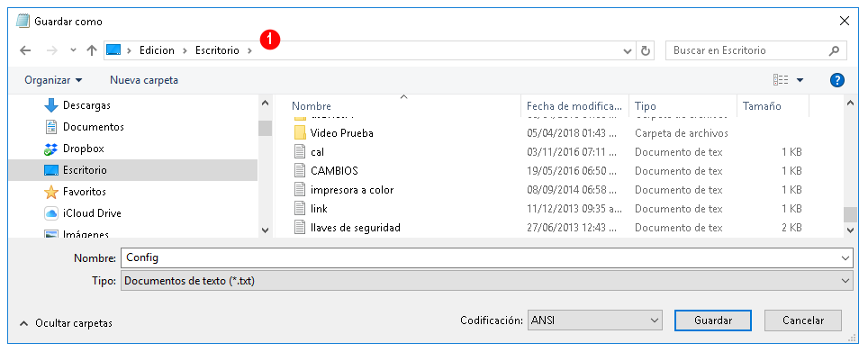Click the Guardar button
This screenshot has width=868, height=352.
pyautogui.click(x=713, y=320)
